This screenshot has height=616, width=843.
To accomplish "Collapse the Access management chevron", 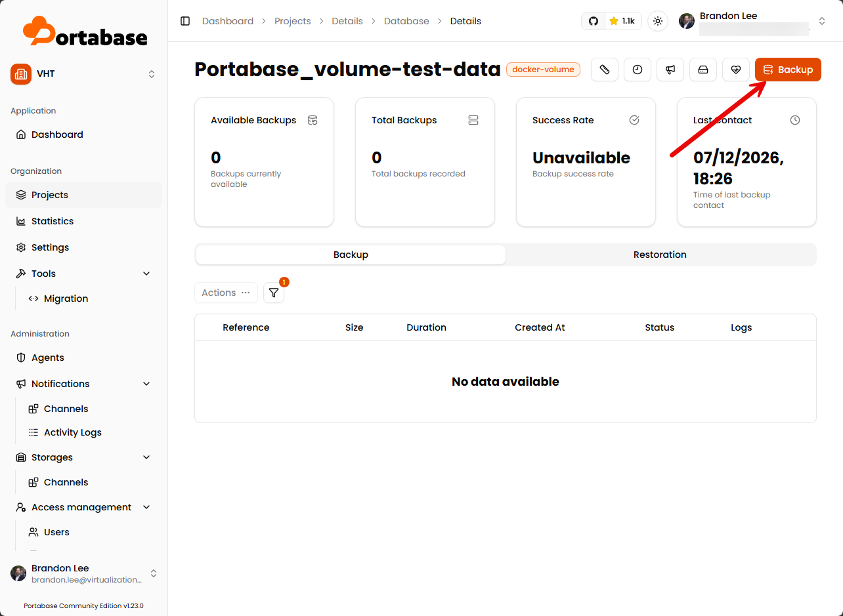I will [x=146, y=507].
